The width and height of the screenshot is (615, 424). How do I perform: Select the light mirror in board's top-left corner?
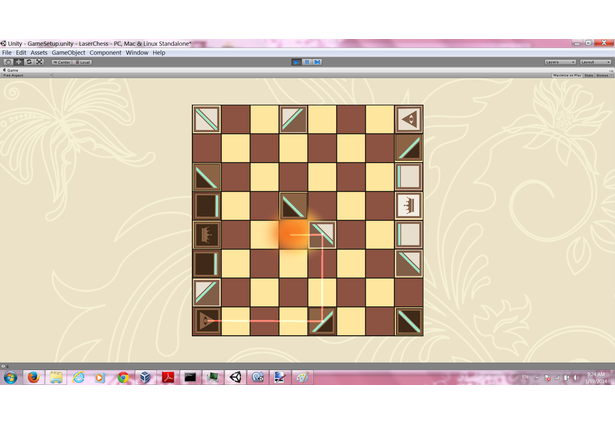207,119
